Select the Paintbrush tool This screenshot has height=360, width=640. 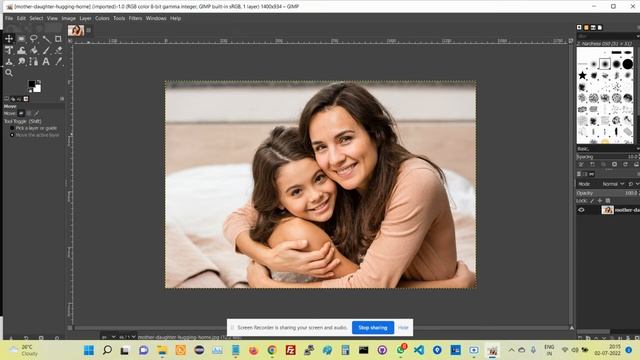tap(46, 50)
